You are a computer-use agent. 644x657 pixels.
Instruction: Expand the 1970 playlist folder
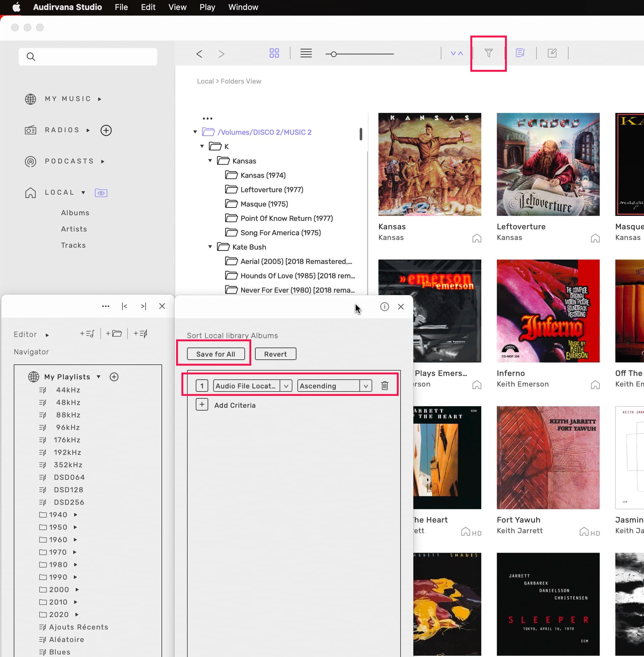[x=75, y=552]
